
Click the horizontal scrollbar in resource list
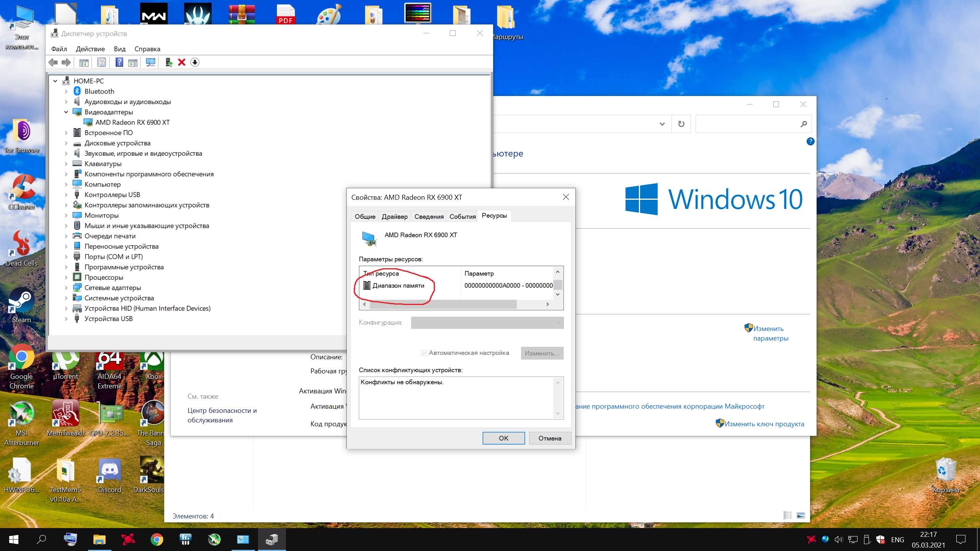point(443,304)
